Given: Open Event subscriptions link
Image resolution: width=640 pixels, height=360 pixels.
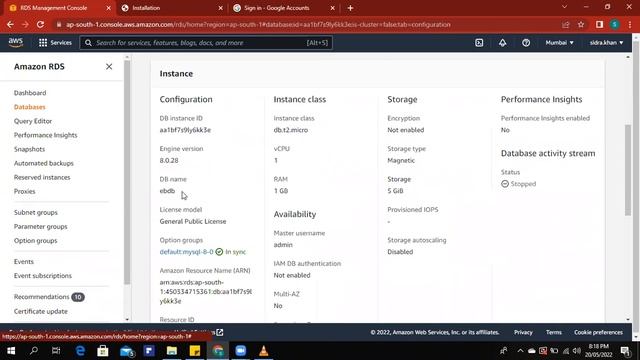Looking at the screenshot, I should 42,276.
